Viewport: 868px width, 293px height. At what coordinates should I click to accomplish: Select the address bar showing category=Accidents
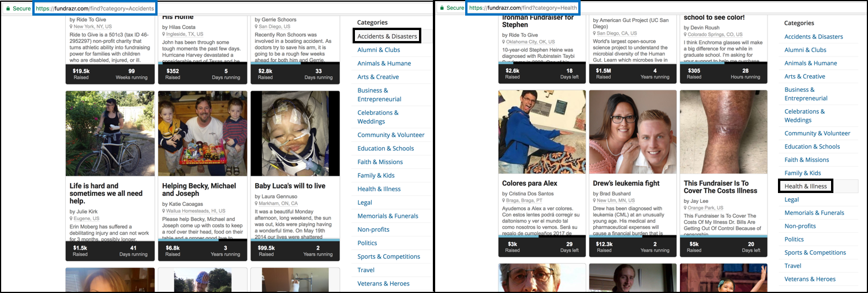tap(95, 8)
